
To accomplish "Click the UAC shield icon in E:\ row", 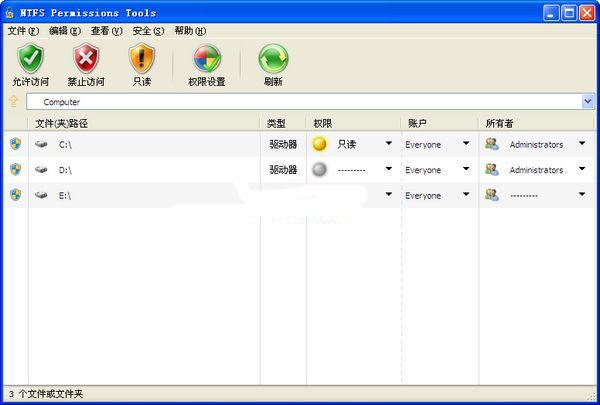I will [x=16, y=194].
